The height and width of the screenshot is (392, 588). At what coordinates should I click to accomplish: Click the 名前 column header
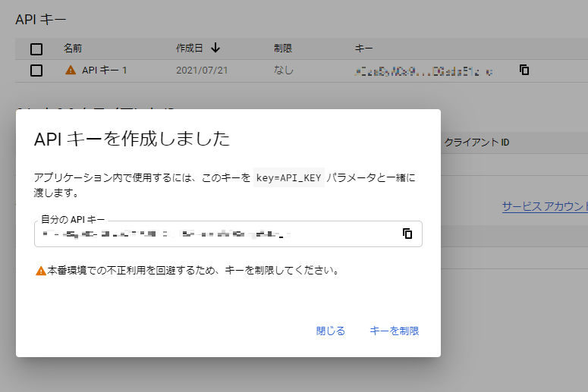pyautogui.click(x=73, y=49)
